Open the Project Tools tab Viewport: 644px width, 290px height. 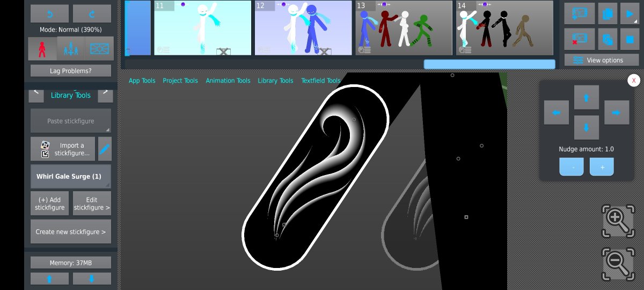(x=180, y=81)
